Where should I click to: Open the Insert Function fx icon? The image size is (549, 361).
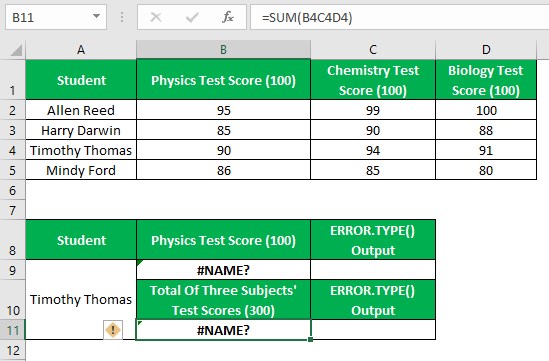[228, 17]
